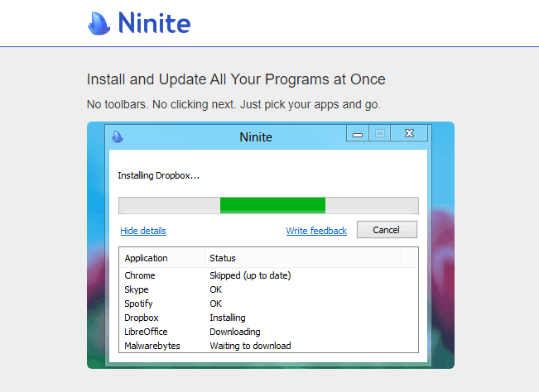Select the LibreOffice application row

268,332
